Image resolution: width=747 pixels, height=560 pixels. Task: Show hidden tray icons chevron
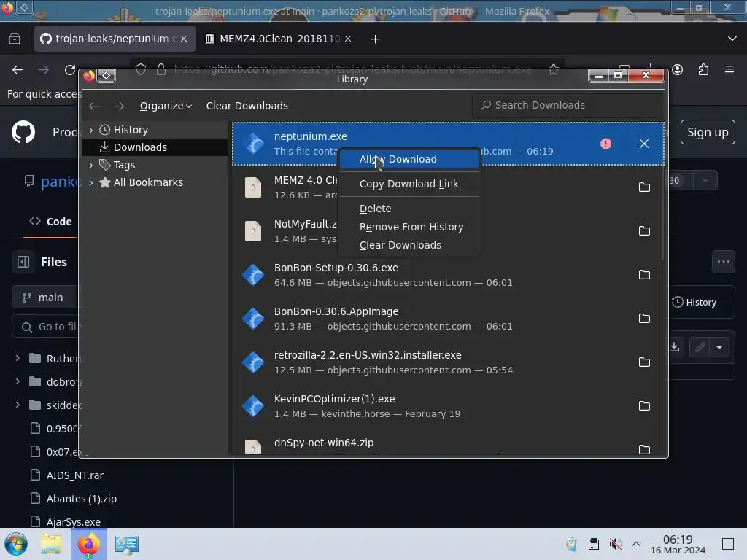[636, 544]
